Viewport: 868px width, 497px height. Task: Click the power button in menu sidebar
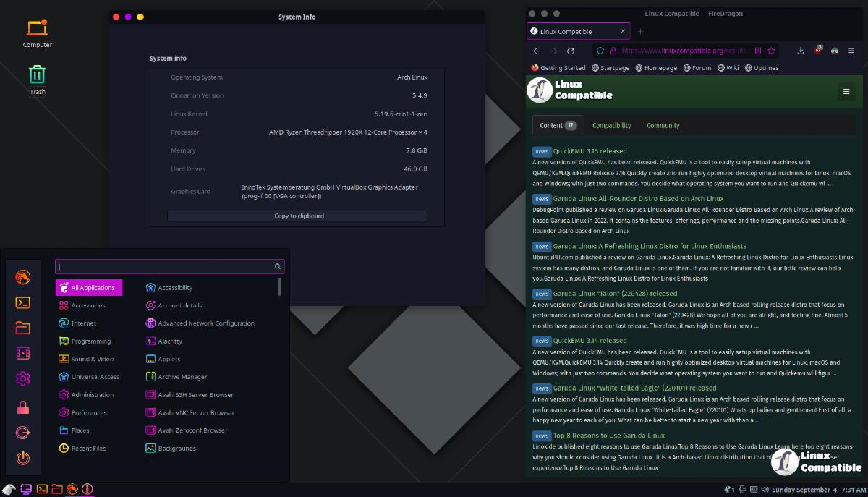(x=22, y=458)
